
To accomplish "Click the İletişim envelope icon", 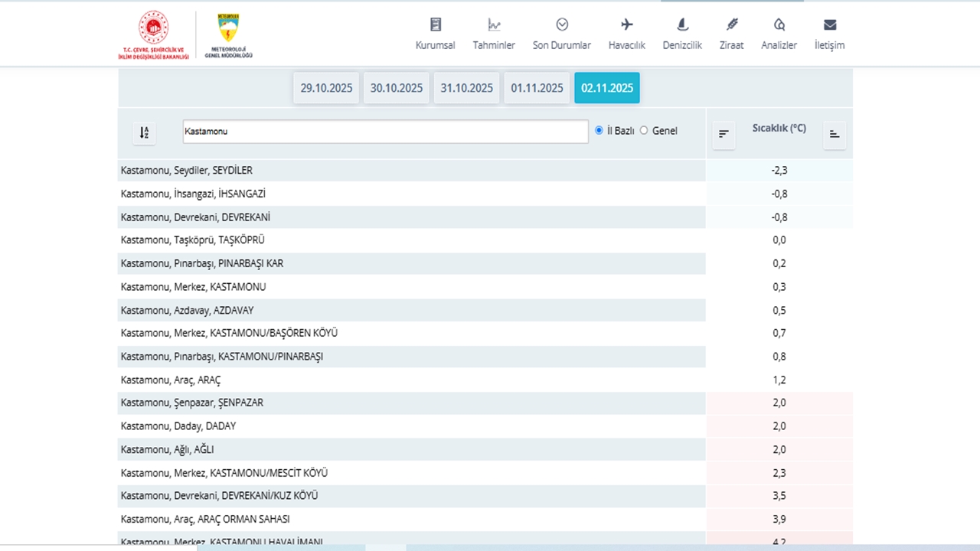I will coord(830,24).
